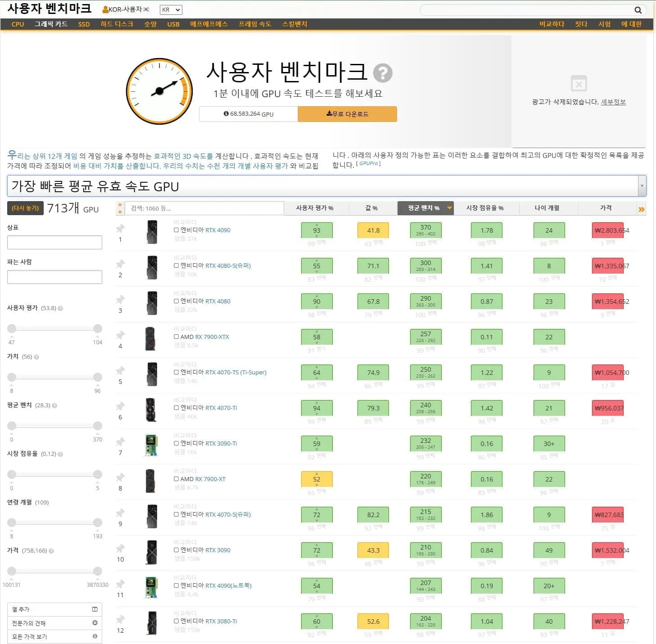The height and width of the screenshot is (644, 656).
Task: Tick compare checkbox for AMD RX 7900-XT
Action: coord(176,479)
